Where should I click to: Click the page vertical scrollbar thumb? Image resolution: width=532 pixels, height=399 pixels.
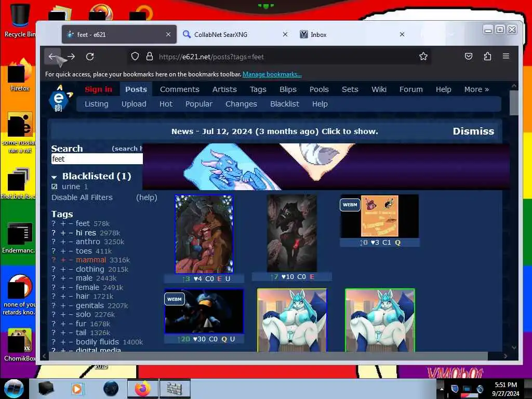(514, 102)
